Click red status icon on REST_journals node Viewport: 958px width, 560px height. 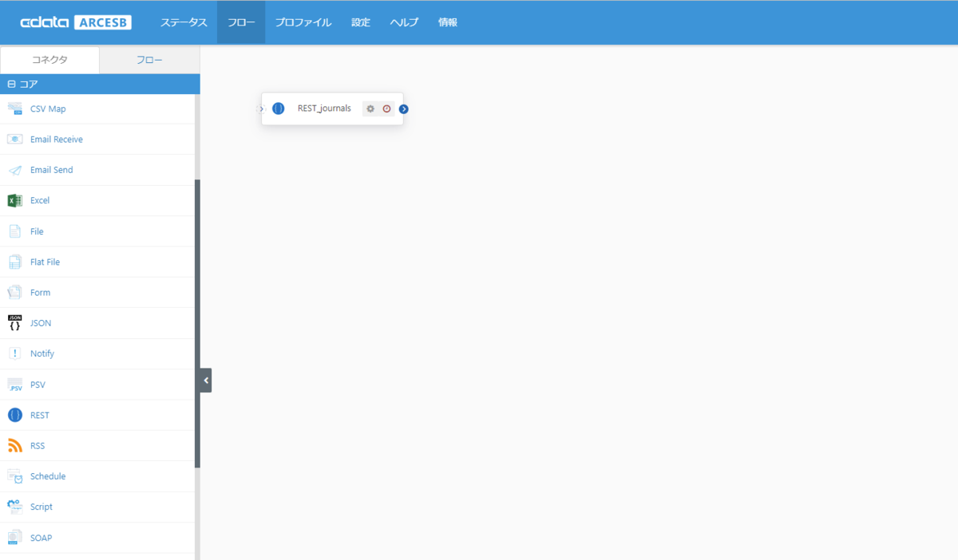[x=387, y=108]
